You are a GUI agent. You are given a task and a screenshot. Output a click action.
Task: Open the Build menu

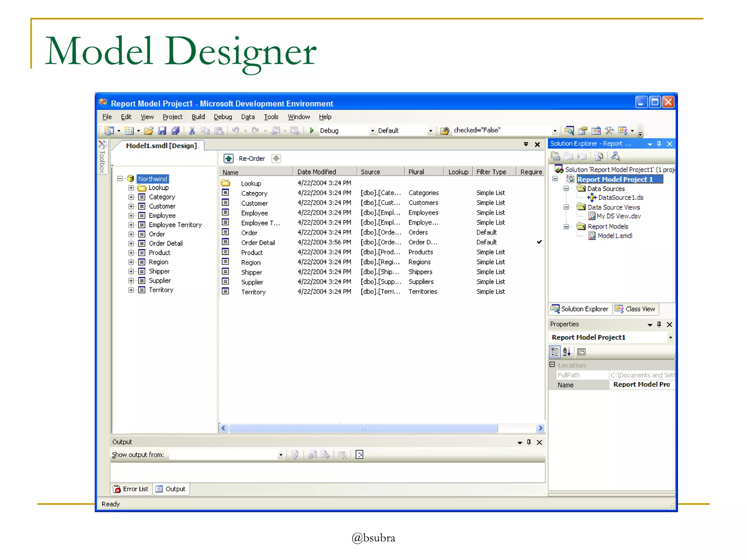(x=198, y=117)
